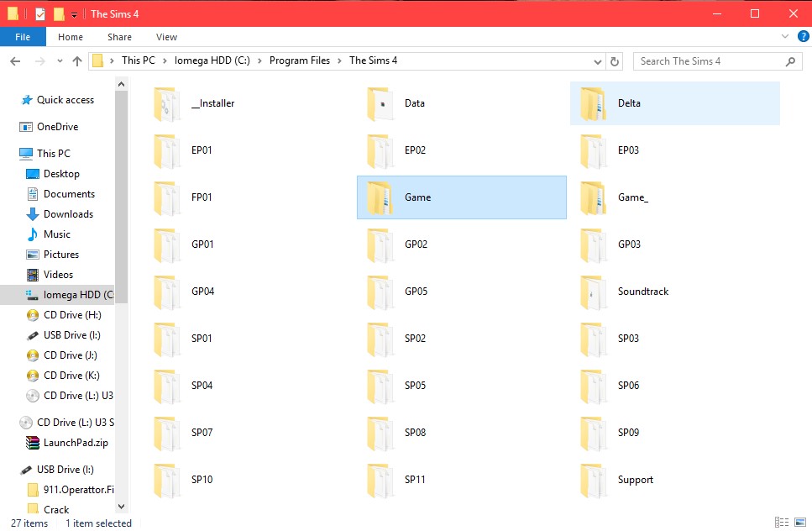
Task: Open the Home ribbon tab
Action: [71, 37]
